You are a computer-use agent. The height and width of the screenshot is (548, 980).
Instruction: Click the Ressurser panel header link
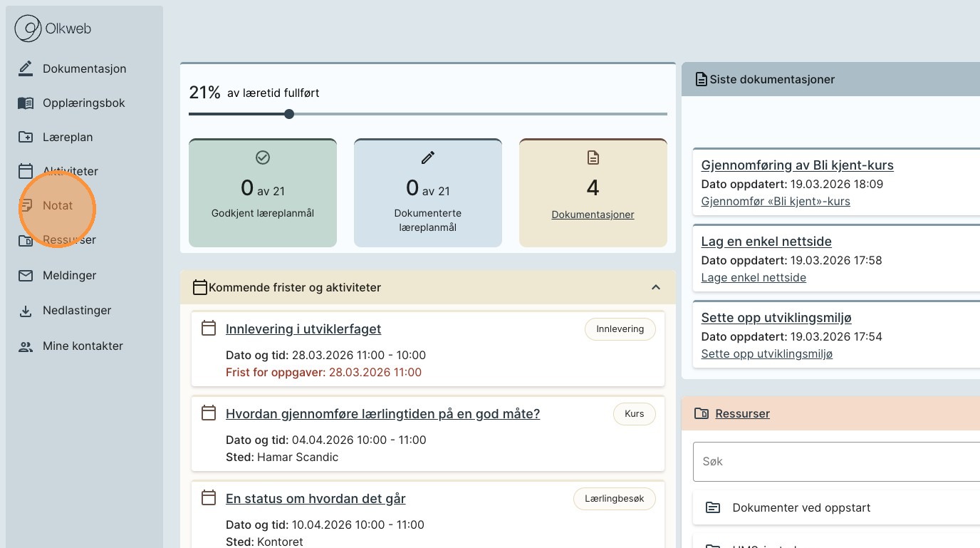pyautogui.click(x=742, y=413)
